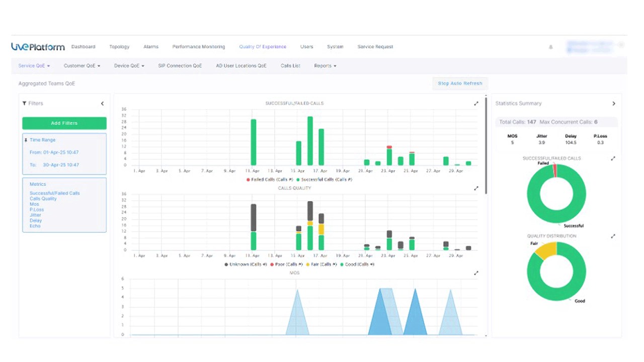644x362 pixels.
Task: Click the Stop Auto Refresh button
Action: (x=460, y=83)
